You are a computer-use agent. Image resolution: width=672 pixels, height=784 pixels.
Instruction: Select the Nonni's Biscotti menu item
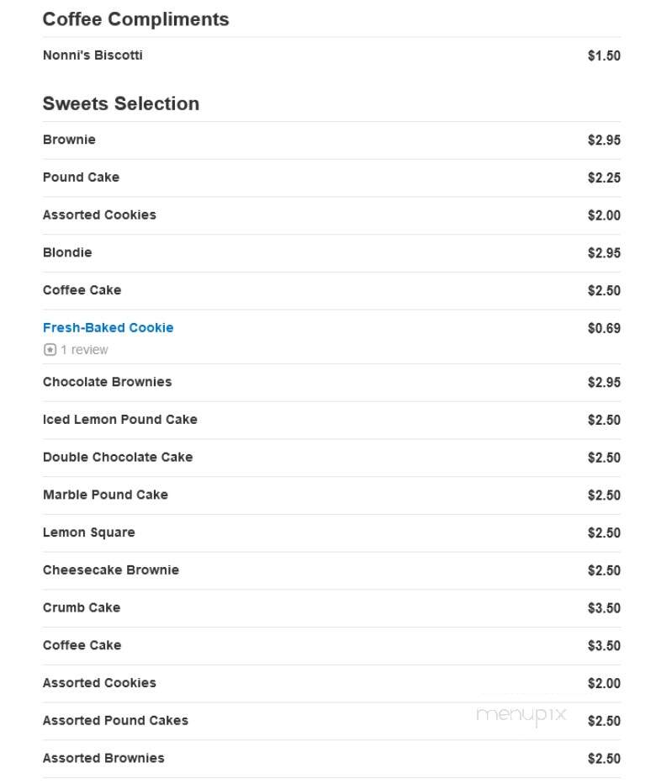93,55
